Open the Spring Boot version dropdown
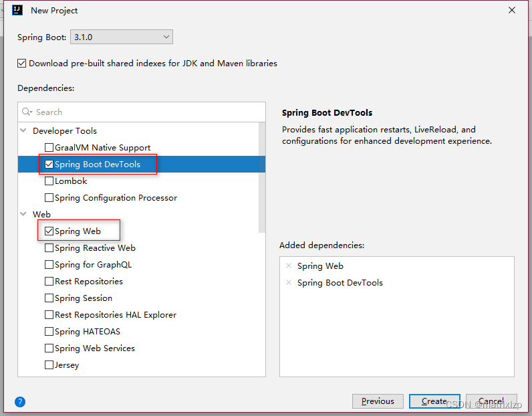Screen dimensions: 532x416 click(x=122, y=37)
